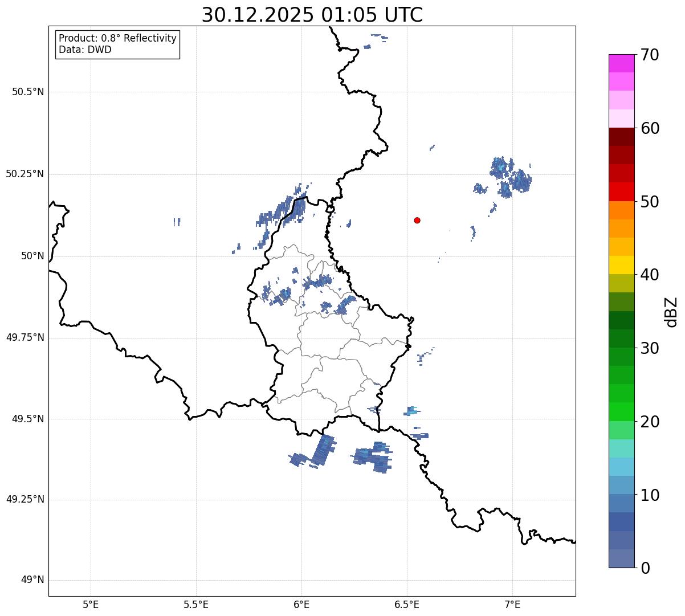Click the 50.5°N latitude label
685x616 pixels.
28,92
